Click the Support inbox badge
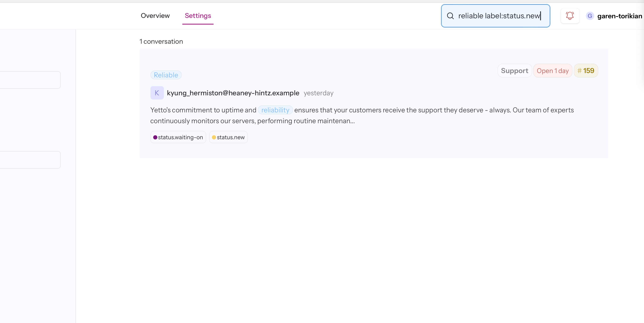 pyautogui.click(x=515, y=71)
